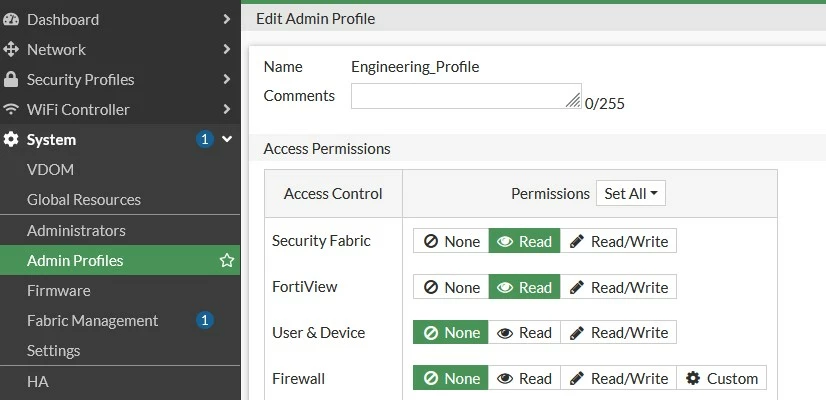This screenshot has height=400, width=826.
Task: Set Security Fabric permission to None
Action: (x=451, y=241)
